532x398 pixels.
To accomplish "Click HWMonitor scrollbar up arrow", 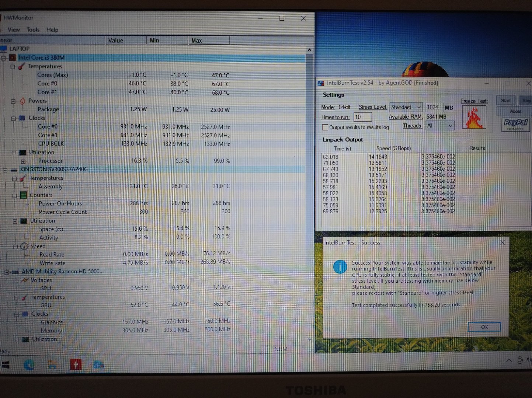I will pyautogui.click(x=309, y=50).
